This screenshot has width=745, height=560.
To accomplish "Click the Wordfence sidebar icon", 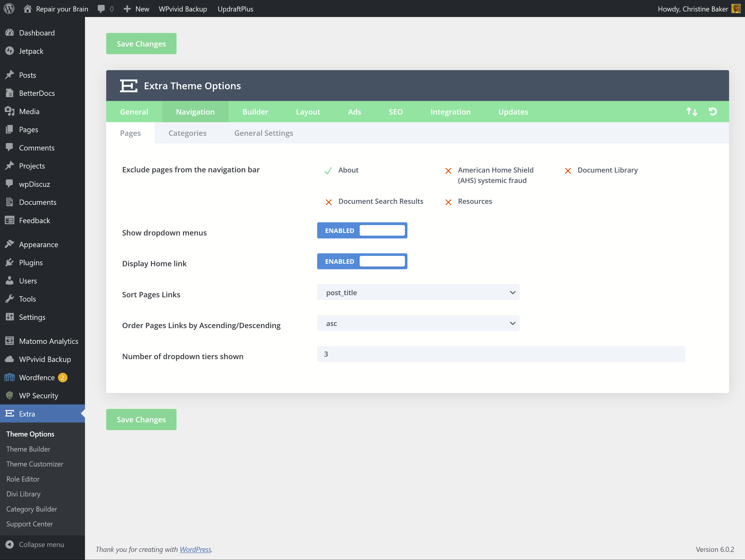I will point(9,377).
